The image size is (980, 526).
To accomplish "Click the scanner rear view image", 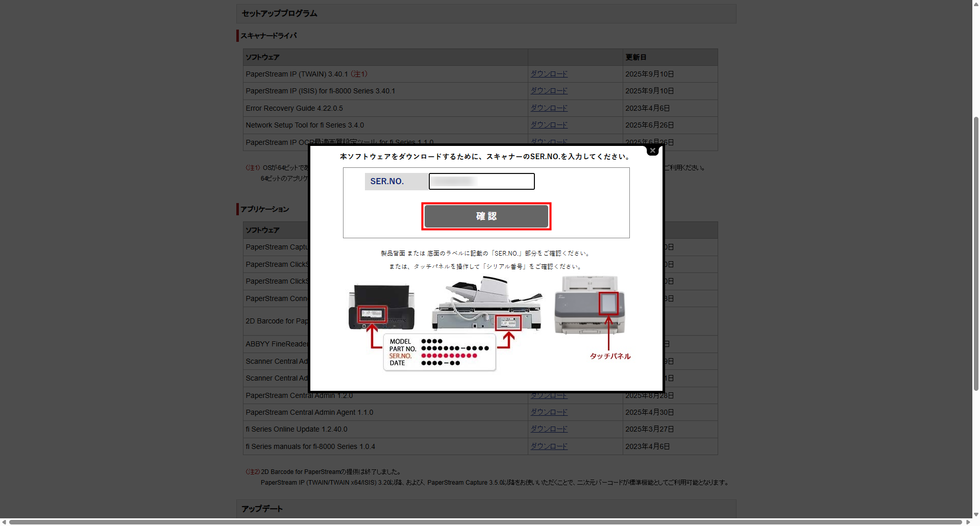I will click(381, 307).
